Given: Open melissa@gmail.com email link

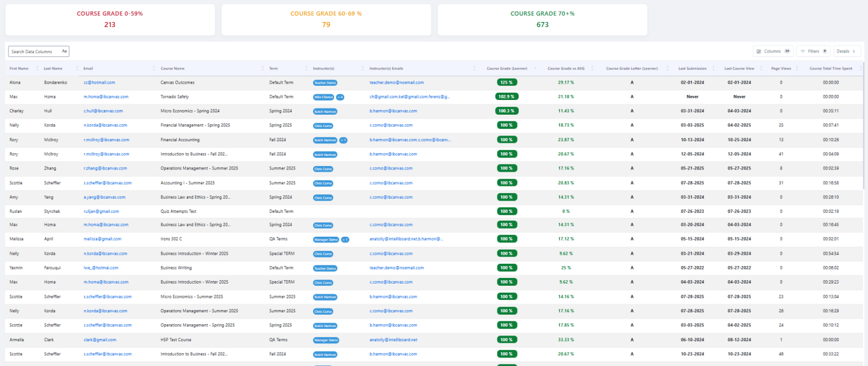Looking at the screenshot, I should tap(102, 239).
